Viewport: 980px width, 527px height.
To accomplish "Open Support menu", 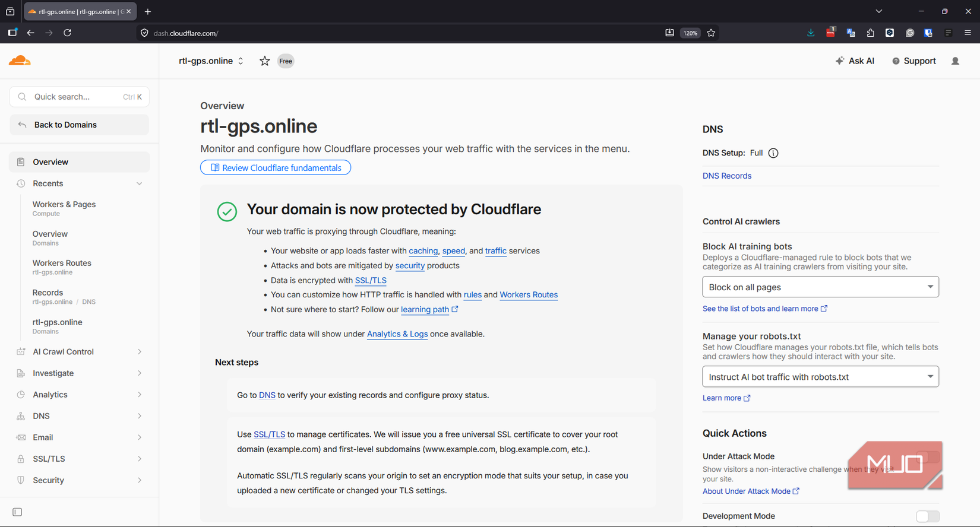I will pos(914,61).
